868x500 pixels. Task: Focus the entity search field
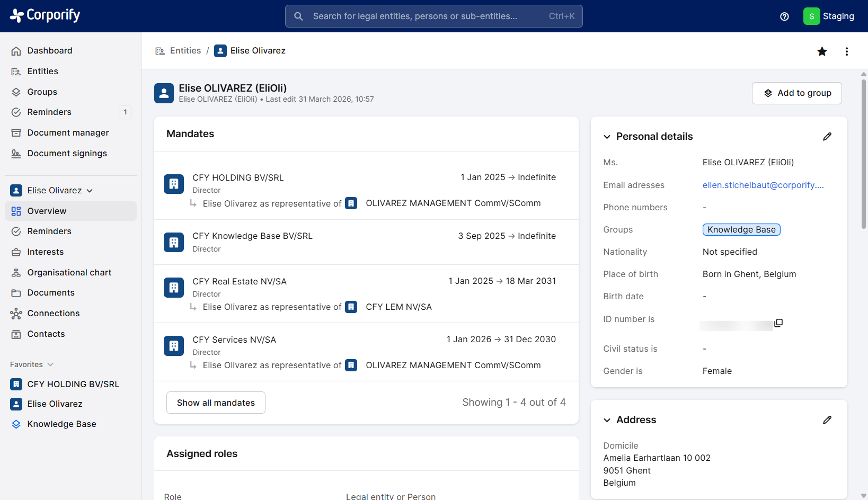433,16
